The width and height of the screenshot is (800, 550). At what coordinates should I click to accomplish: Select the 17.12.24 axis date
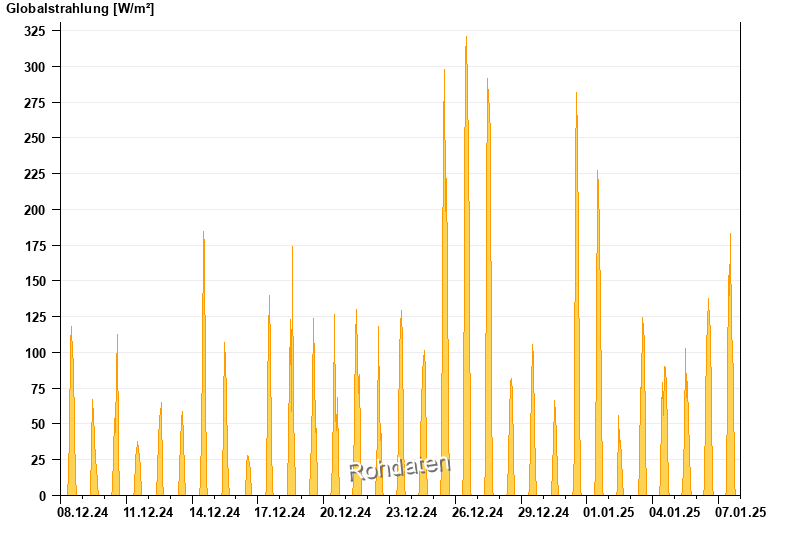point(280,512)
